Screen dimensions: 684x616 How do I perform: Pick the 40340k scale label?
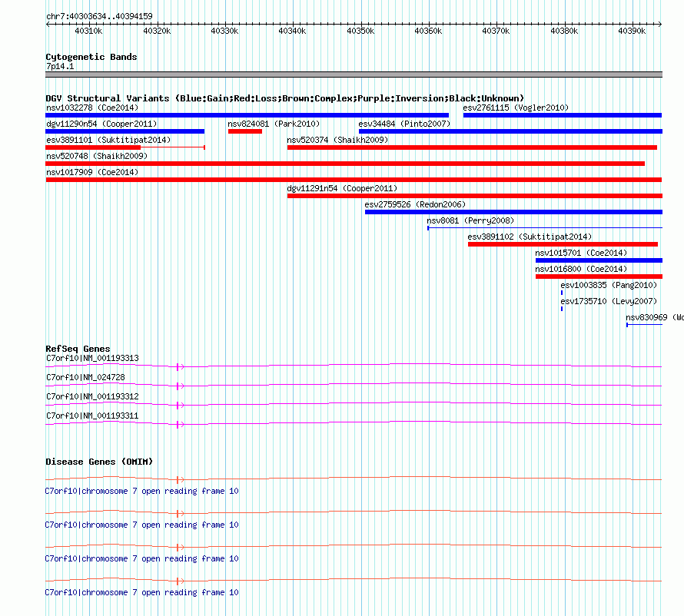(x=292, y=31)
